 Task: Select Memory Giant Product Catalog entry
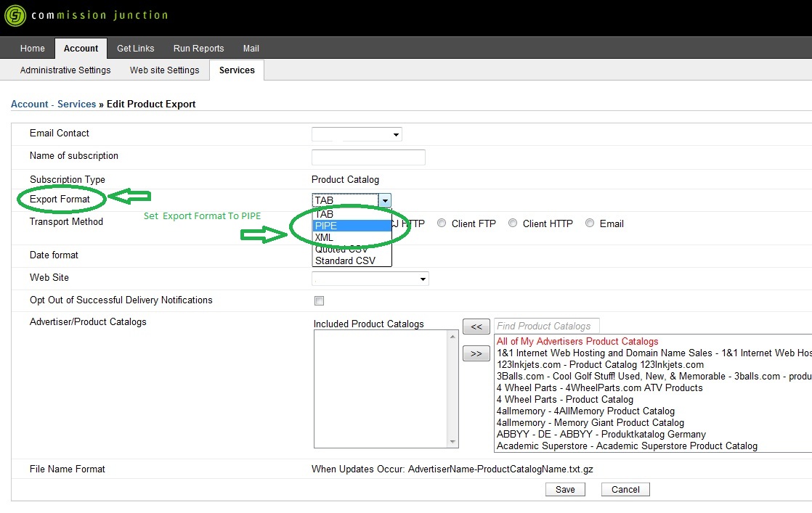[590, 422]
